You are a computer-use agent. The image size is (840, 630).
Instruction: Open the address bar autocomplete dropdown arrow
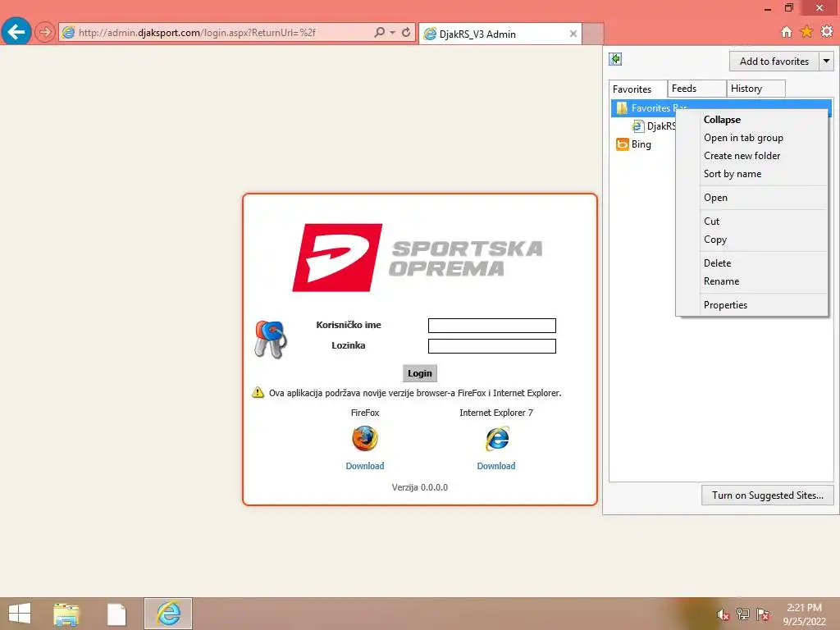point(393,32)
